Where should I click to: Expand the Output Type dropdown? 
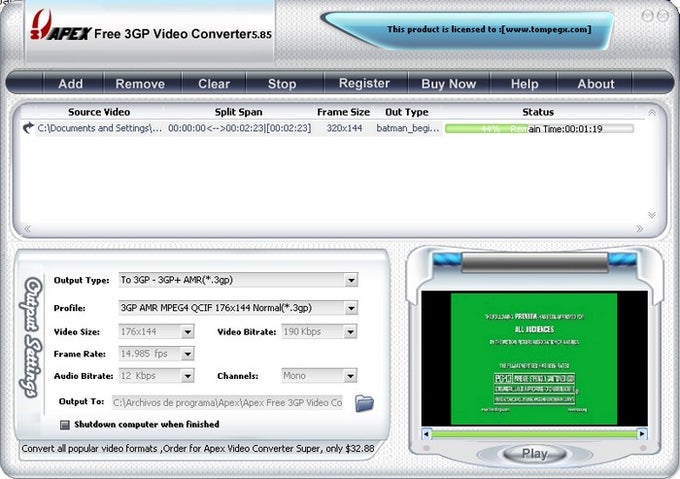pos(351,280)
